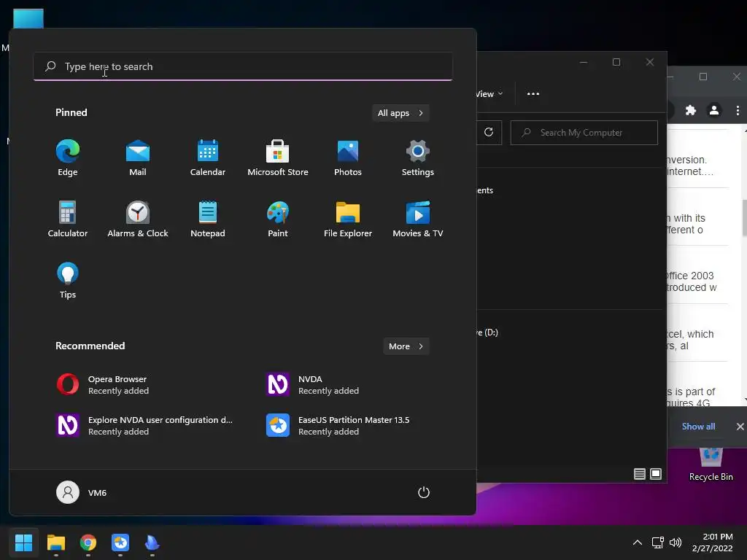The image size is (747, 560).
Task: Click the Windows Start button on taskbar
Action: click(23, 542)
